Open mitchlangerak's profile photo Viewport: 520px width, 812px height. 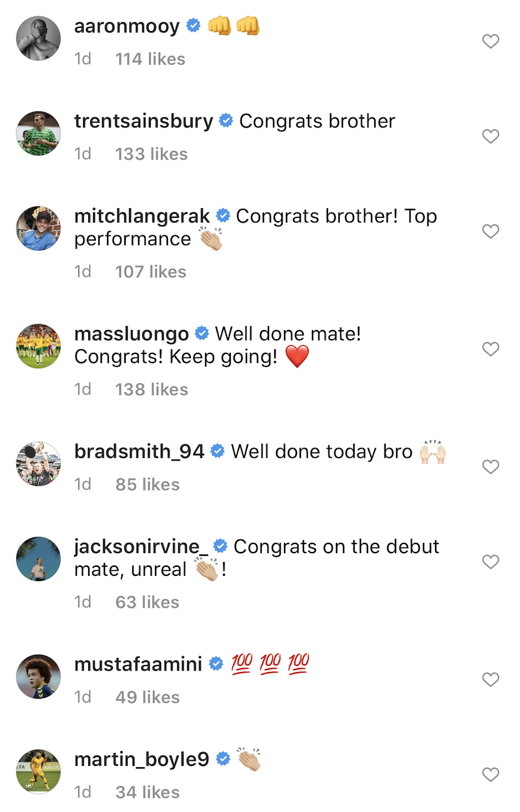tap(38, 228)
